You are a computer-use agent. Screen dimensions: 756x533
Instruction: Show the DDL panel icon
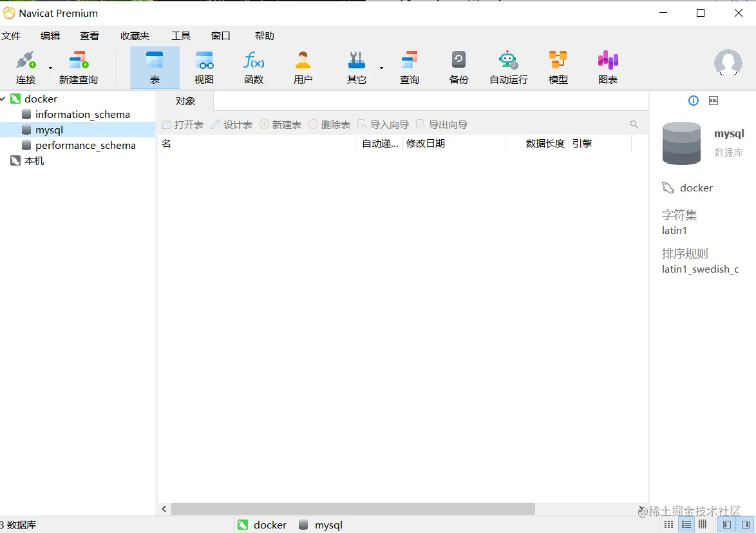coord(713,101)
